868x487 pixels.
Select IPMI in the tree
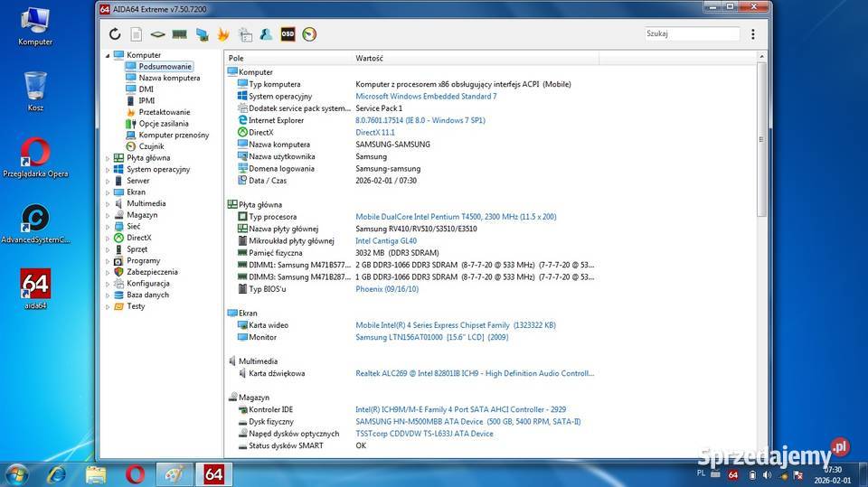pyautogui.click(x=146, y=100)
